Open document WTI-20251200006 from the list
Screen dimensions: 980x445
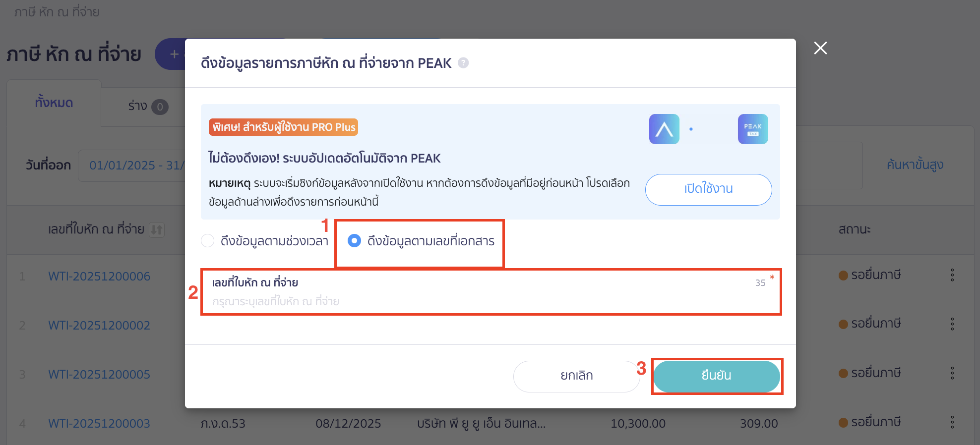(x=99, y=276)
